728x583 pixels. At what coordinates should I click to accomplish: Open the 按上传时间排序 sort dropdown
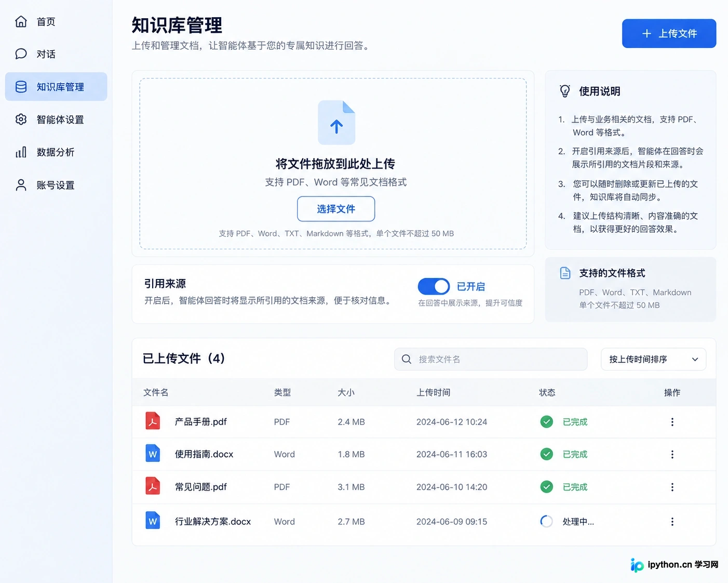point(653,359)
